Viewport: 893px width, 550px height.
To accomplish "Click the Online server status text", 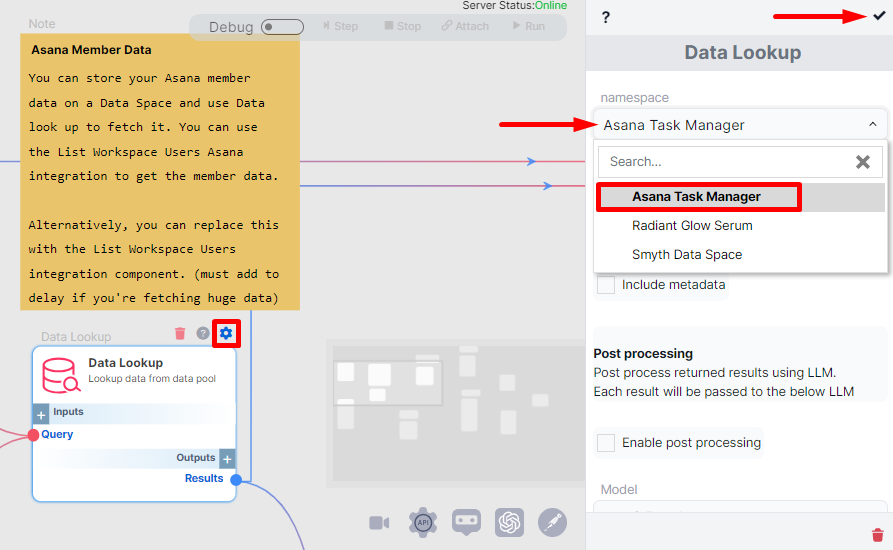I will pyautogui.click(x=551, y=6).
